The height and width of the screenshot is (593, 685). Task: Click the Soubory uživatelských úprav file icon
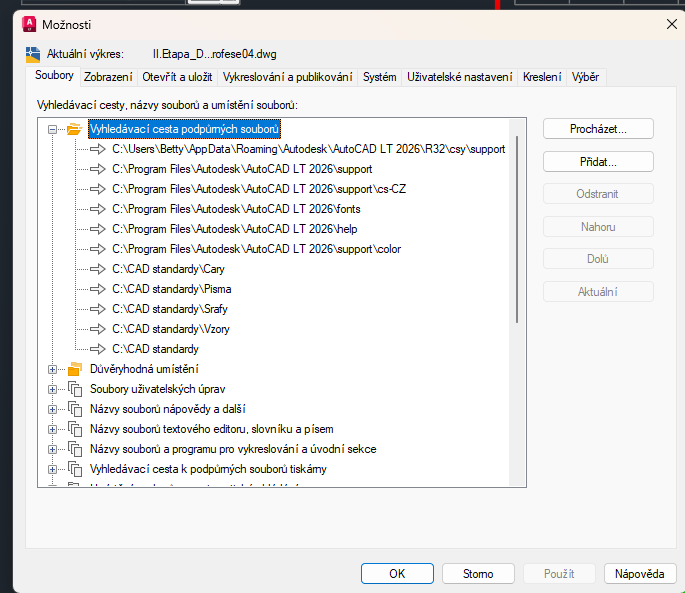pos(73,389)
